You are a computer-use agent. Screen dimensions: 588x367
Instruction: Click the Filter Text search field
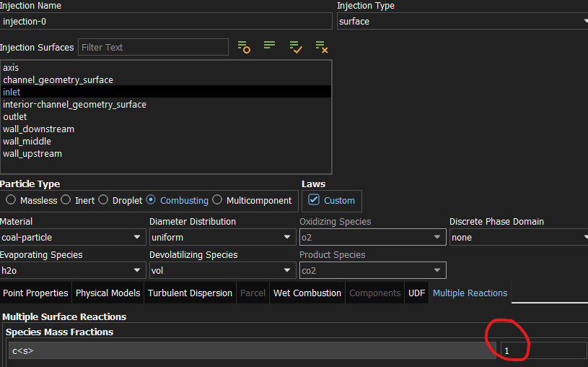153,47
